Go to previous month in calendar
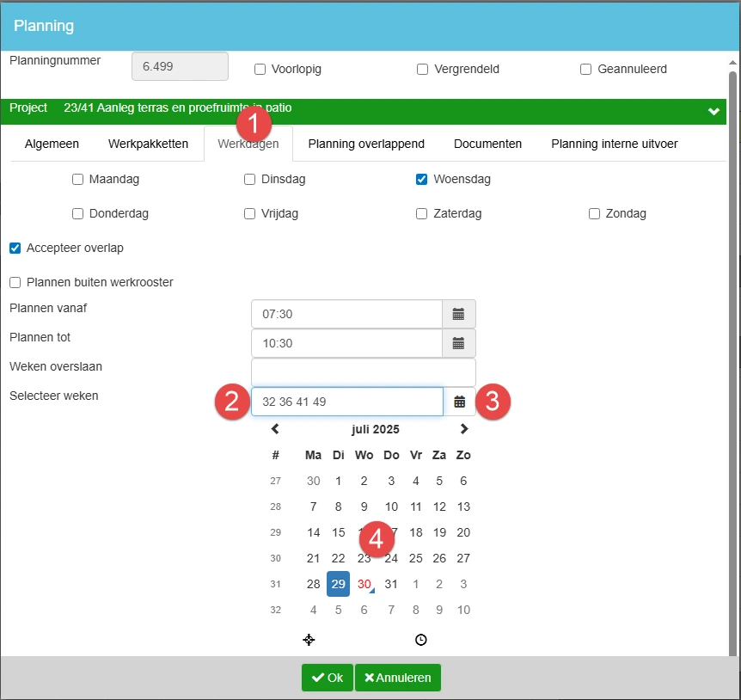 click(275, 429)
